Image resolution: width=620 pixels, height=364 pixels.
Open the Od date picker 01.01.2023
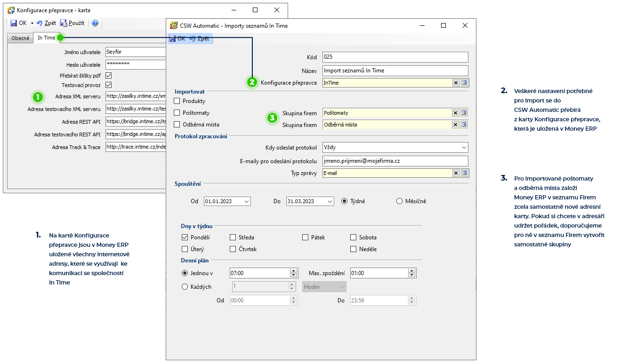coord(247,201)
